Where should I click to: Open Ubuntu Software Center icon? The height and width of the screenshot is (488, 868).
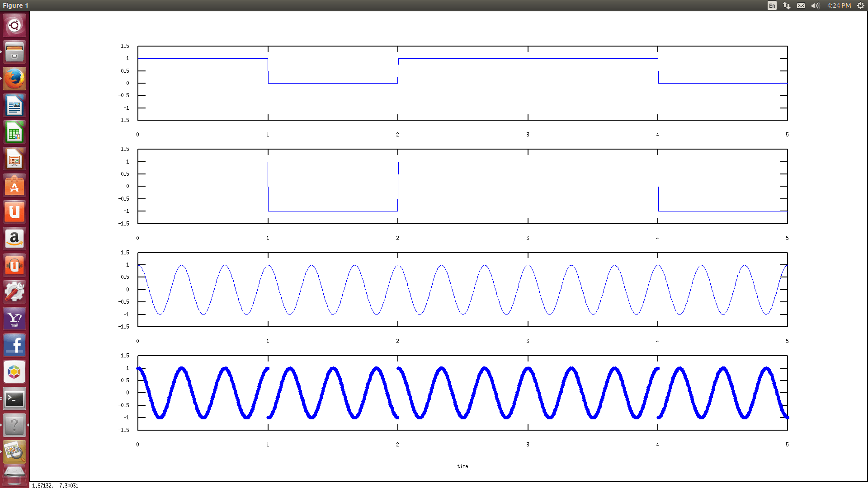pyautogui.click(x=14, y=185)
